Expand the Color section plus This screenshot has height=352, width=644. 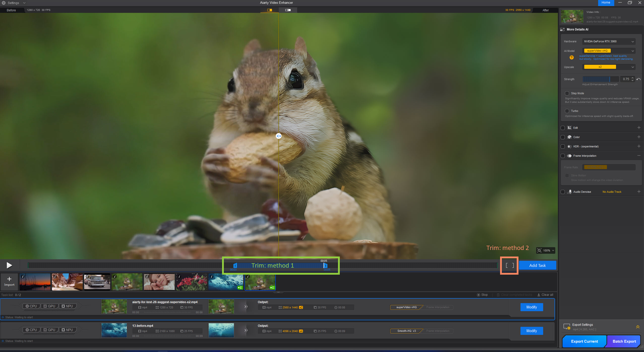(639, 137)
